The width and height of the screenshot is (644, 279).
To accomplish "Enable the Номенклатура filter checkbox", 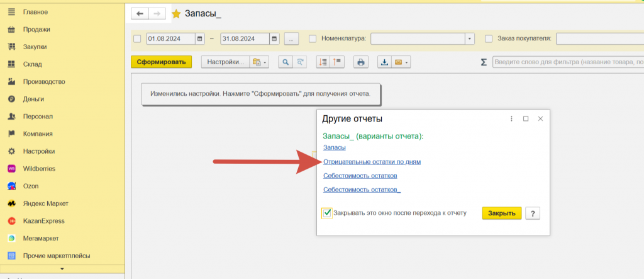I will click(313, 39).
